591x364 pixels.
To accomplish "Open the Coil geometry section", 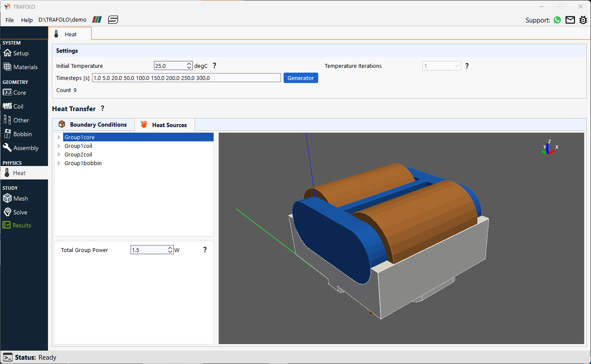I will (x=18, y=106).
